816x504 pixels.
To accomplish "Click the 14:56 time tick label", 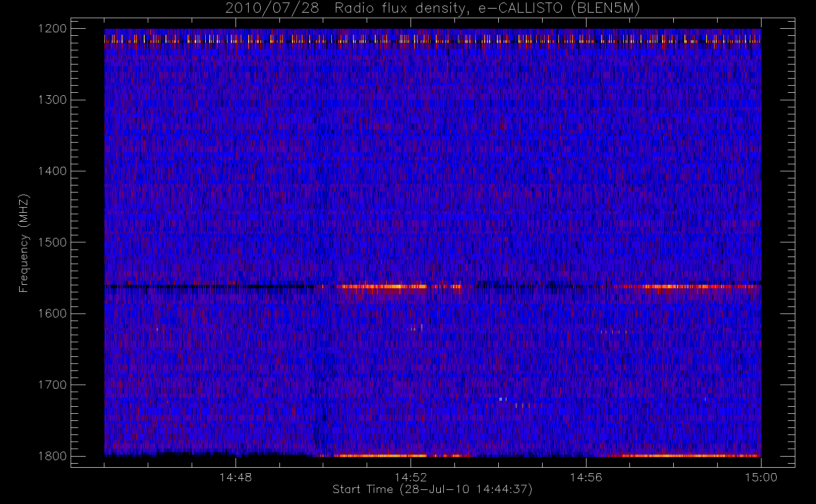I will click(586, 477).
